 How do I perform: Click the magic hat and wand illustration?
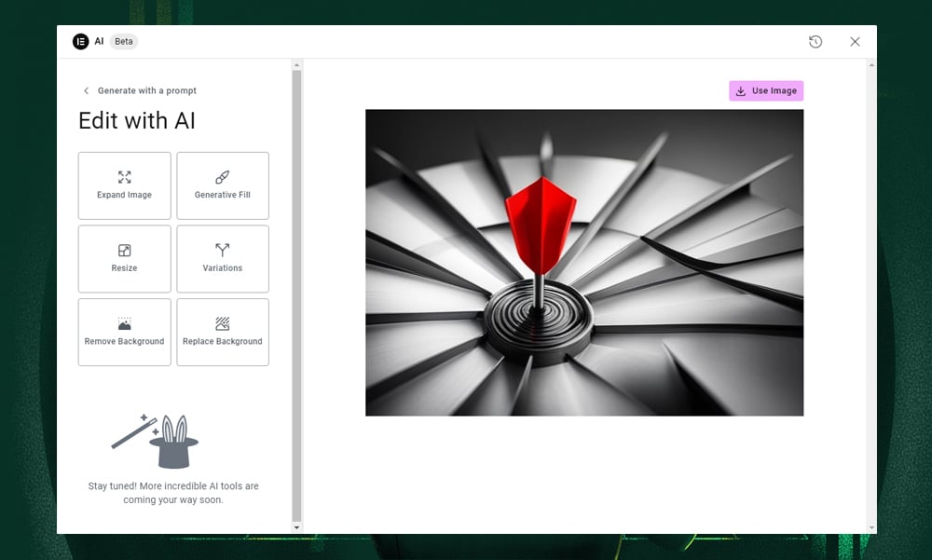(x=156, y=441)
